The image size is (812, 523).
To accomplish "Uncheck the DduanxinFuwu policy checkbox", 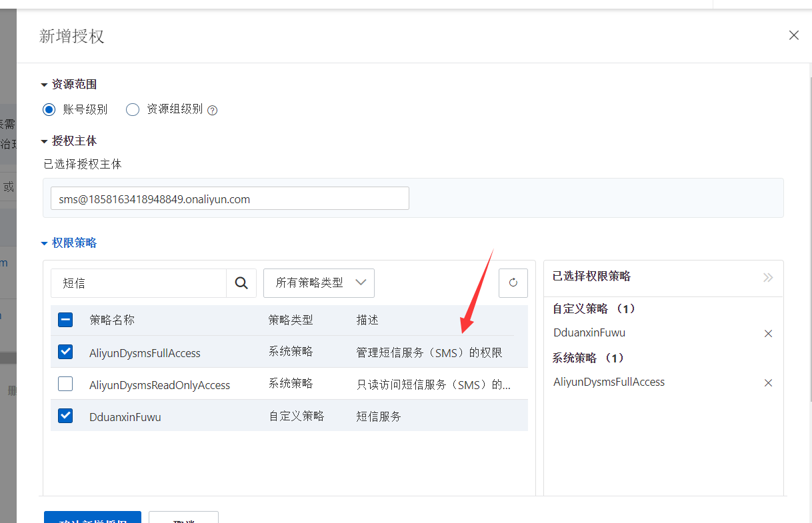I will 65,416.
